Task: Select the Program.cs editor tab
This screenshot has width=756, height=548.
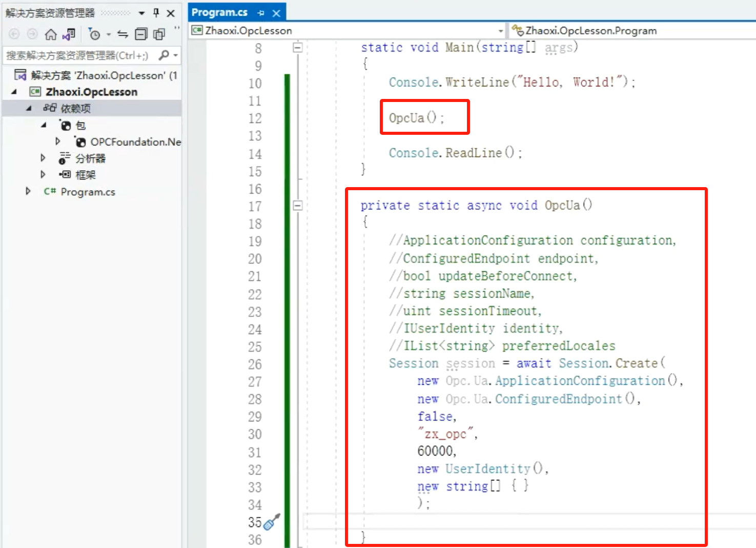Action: [219, 12]
